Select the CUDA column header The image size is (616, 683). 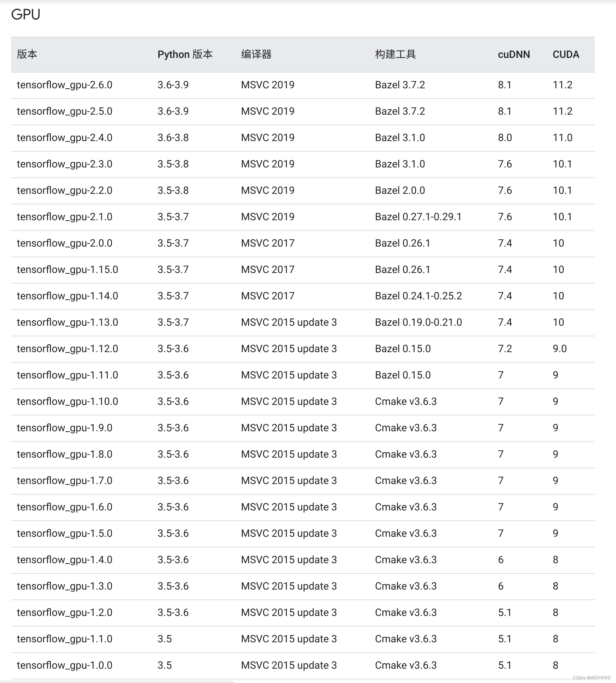(565, 54)
